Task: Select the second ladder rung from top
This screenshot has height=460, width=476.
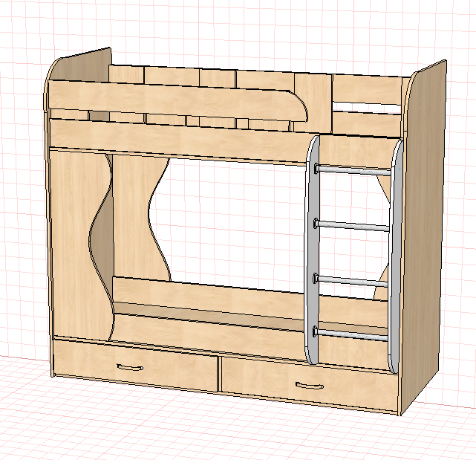Action: point(352,226)
